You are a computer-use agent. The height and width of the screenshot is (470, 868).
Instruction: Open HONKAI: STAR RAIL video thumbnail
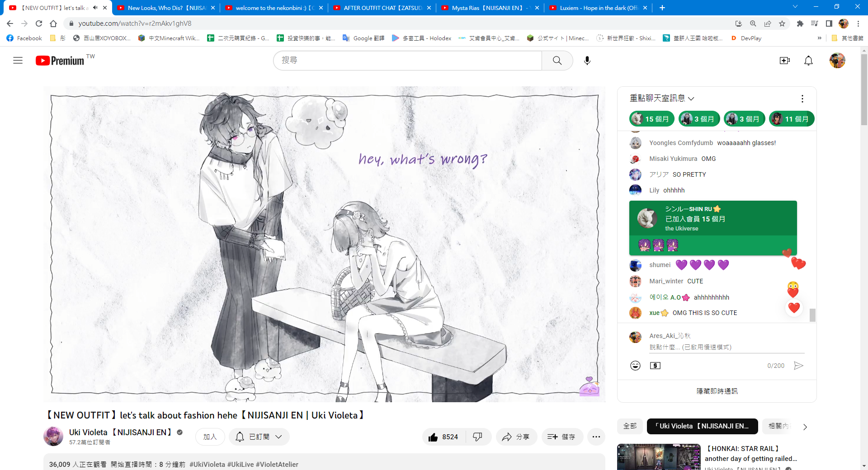tap(659, 457)
